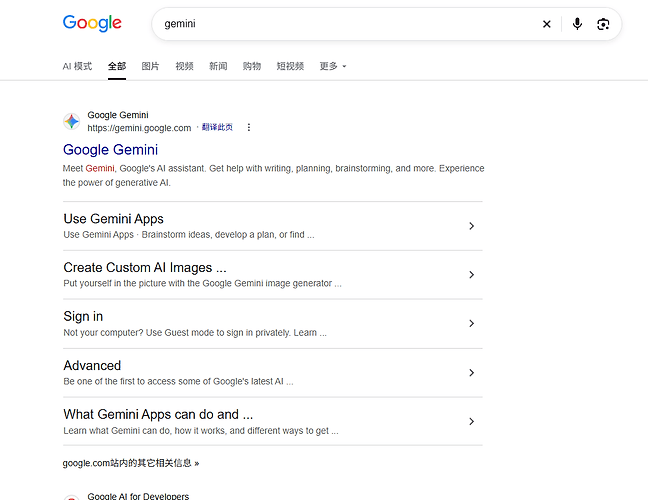Switch to 购物 tab
Image resolution: width=648 pixels, height=500 pixels.
pyautogui.click(x=252, y=66)
